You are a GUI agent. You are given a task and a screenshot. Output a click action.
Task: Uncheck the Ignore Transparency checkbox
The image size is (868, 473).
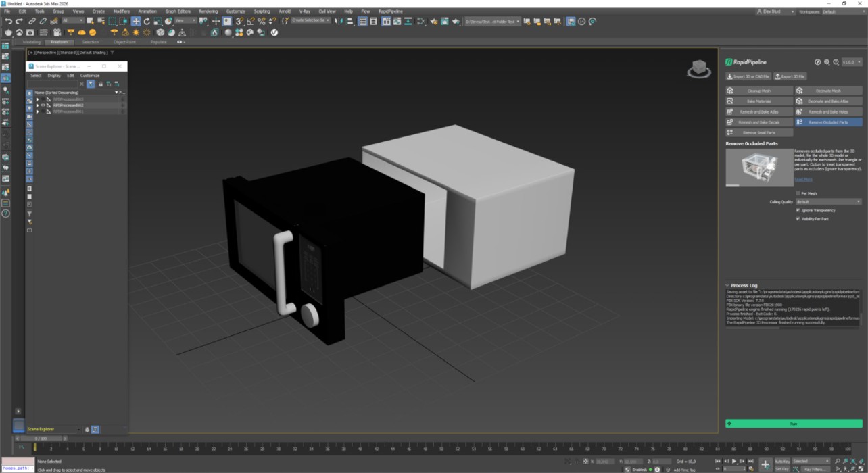click(798, 210)
